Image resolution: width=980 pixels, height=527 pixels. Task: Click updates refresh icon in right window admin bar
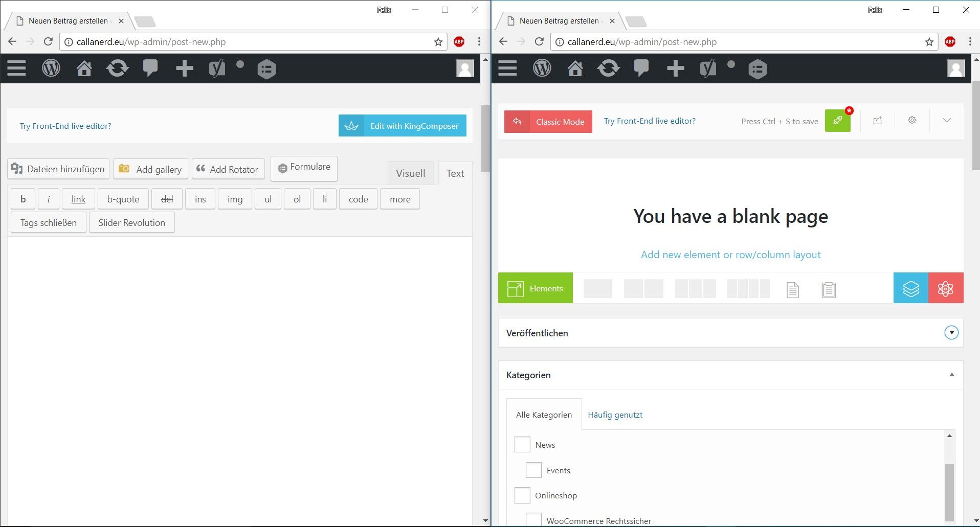pos(608,68)
